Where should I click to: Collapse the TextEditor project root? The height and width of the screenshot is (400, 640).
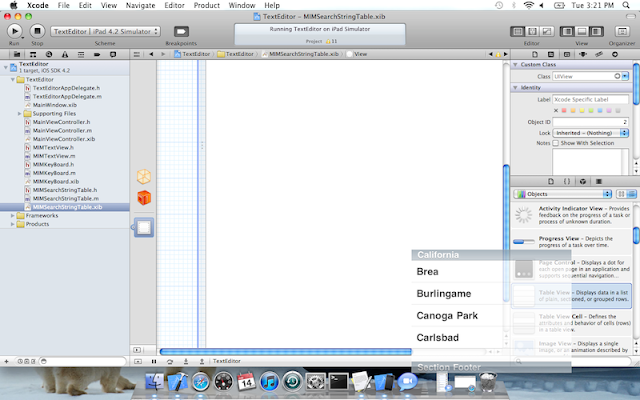pyautogui.click(x=6, y=67)
